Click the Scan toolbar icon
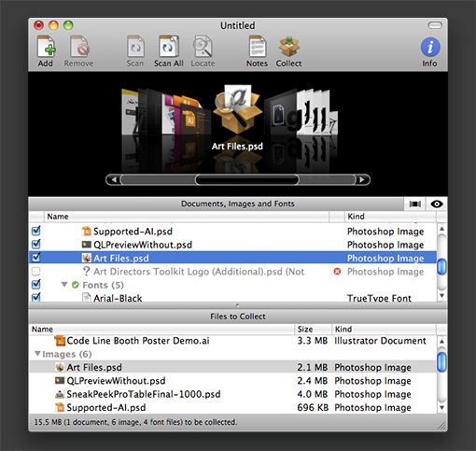This screenshot has height=451, width=476. coord(135,47)
